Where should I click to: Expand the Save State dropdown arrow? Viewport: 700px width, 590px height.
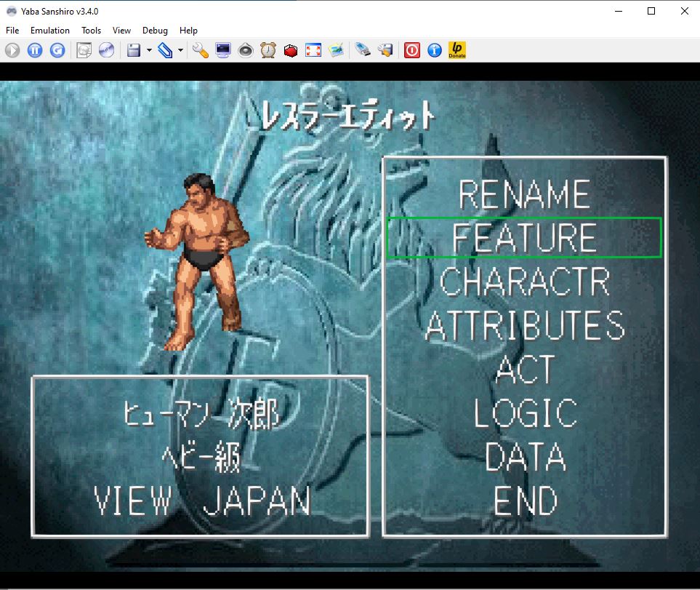(x=149, y=50)
